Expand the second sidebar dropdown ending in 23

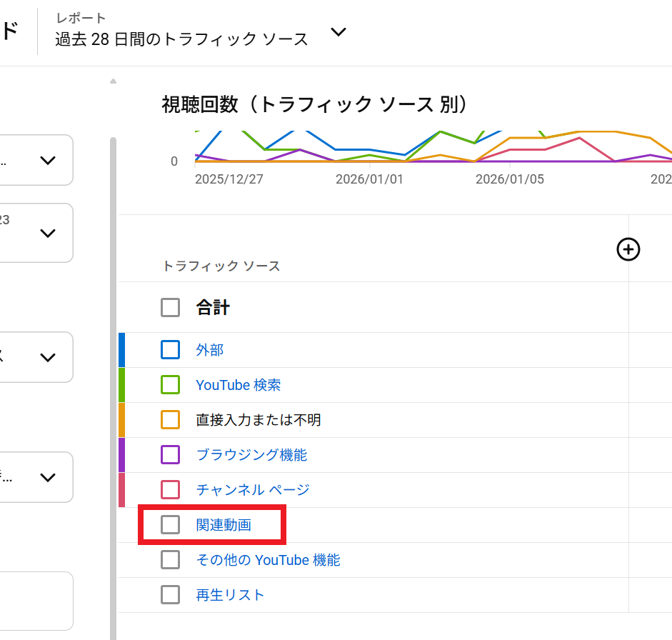click(x=47, y=233)
